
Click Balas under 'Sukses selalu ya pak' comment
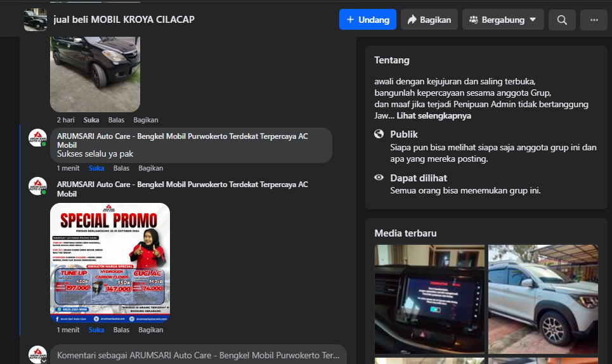121,168
